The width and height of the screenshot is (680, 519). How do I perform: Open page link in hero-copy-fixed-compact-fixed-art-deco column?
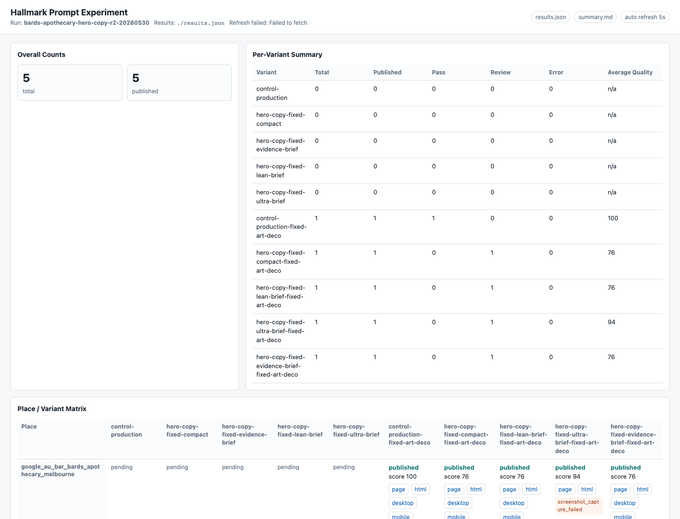pyautogui.click(x=454, y=489)
